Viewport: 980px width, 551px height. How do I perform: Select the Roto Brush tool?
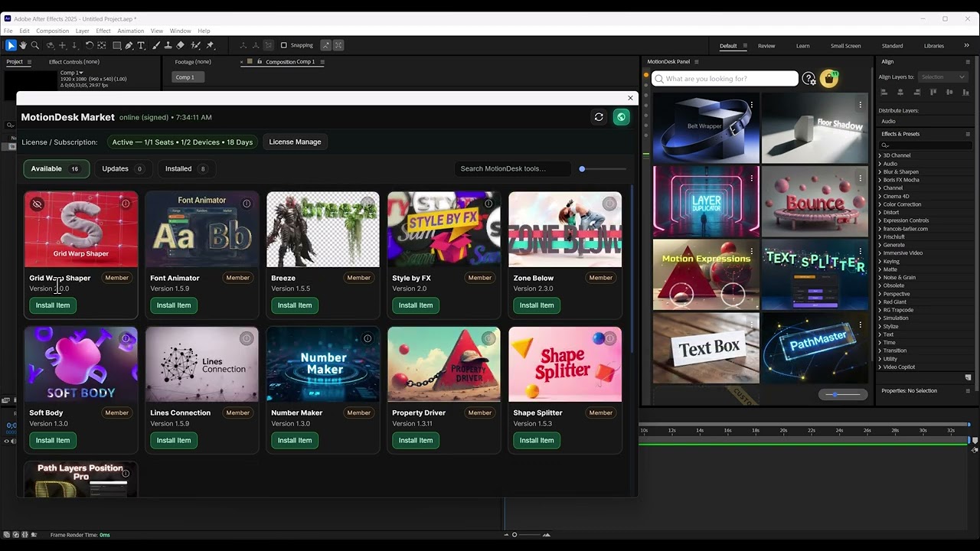tap(196, 45)
